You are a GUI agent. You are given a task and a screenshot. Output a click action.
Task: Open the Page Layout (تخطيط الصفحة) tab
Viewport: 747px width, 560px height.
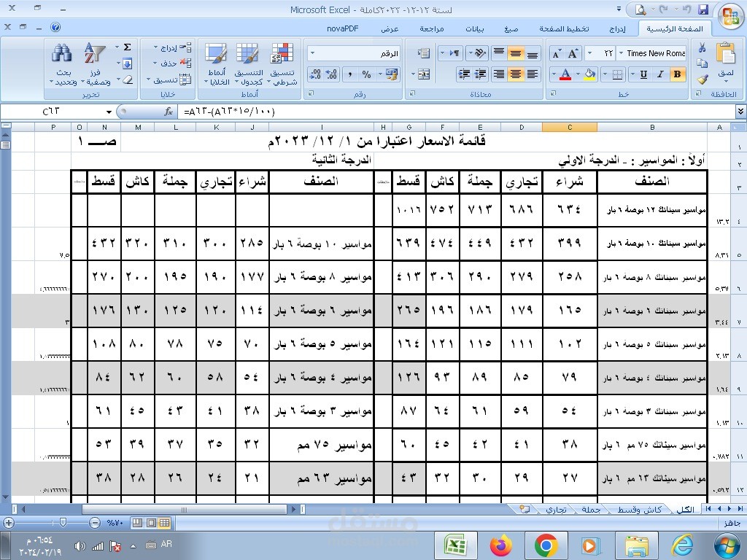click(x=564, y=29)
